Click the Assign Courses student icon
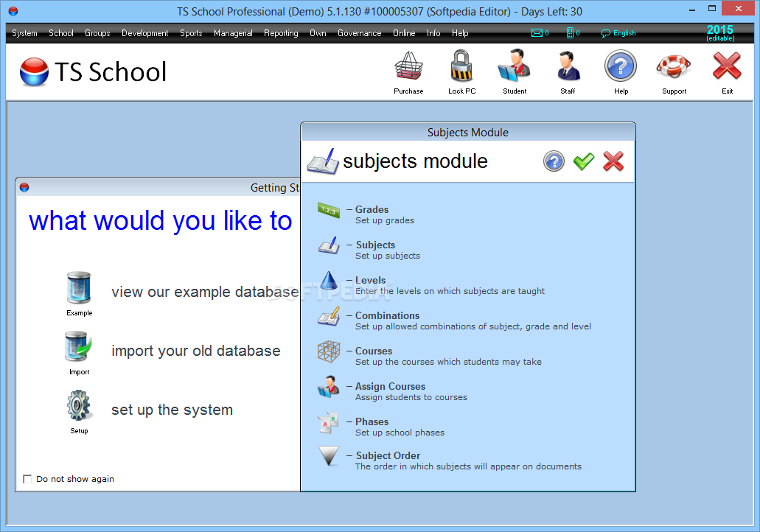 pos(329,387)
